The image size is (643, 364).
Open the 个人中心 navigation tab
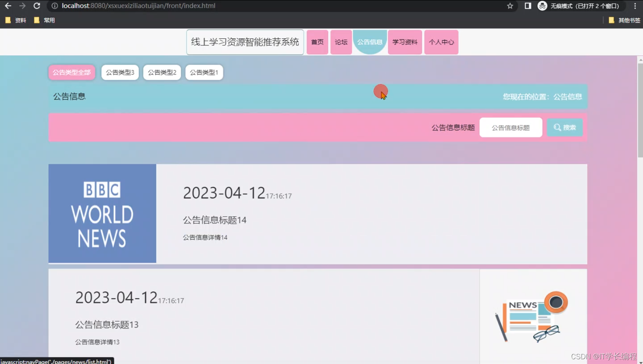click(441, 42)
